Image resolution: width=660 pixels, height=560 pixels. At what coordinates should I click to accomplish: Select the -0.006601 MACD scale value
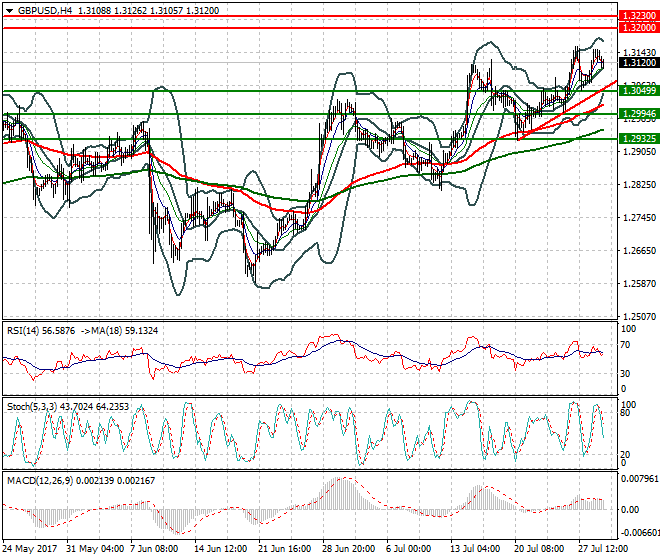coord(640,533)
